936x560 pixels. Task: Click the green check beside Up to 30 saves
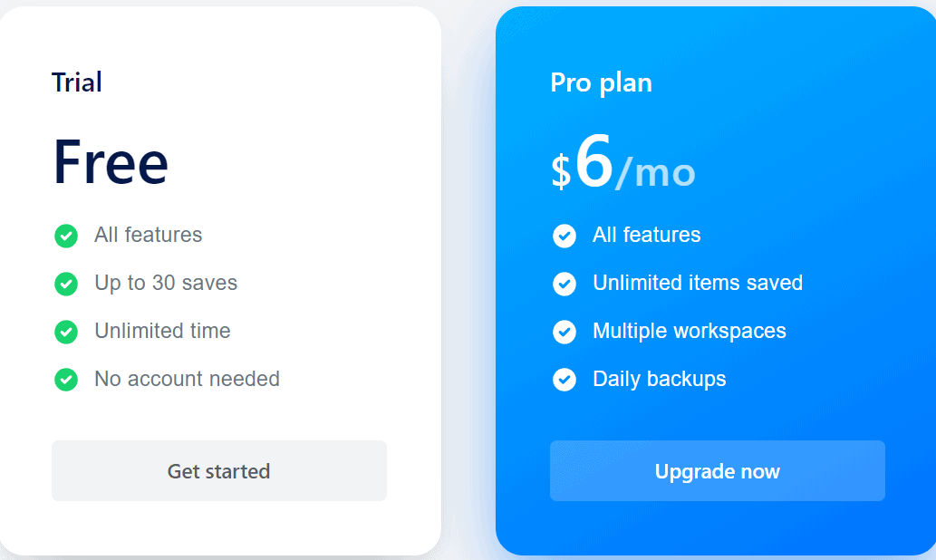click(65, 284)
